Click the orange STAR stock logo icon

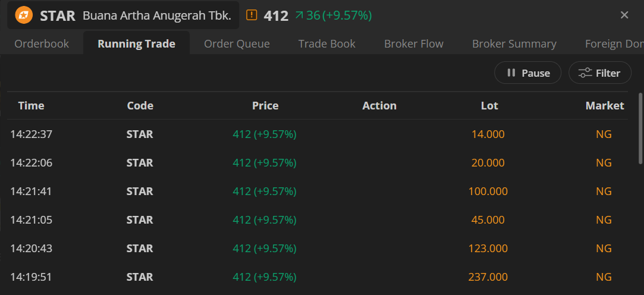coord(24,15)
